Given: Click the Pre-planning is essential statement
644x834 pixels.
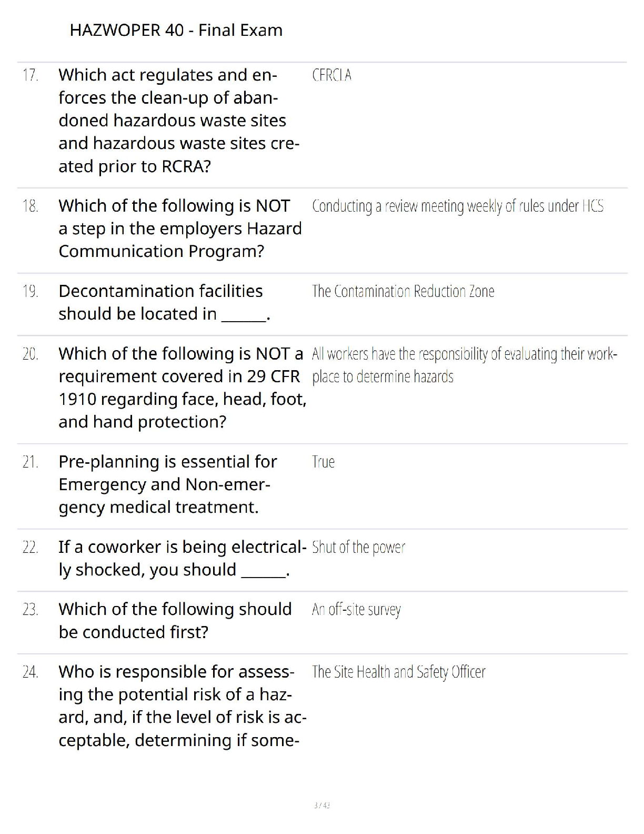Looking at the screenshot, I should point(167,484).
